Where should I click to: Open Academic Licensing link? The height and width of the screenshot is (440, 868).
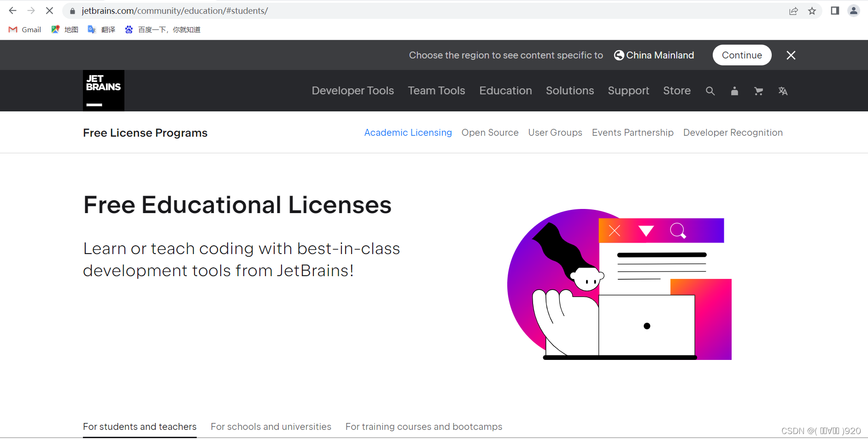pos(408,133)
